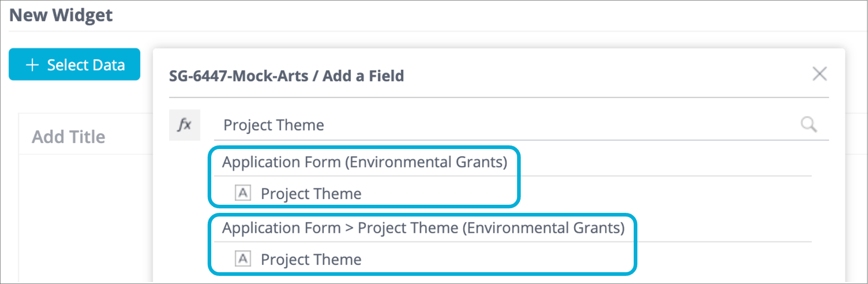Viewport: 868px width, 284px height.
Task: Select Project Theme under Application Form (Environmental Grants)
Action: 311,193
